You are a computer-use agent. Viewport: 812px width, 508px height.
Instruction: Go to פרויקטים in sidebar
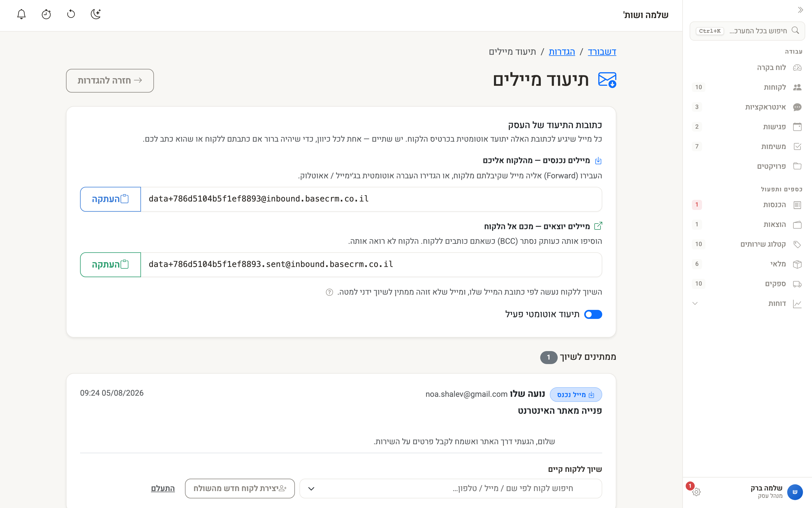(x=747, y=166)
